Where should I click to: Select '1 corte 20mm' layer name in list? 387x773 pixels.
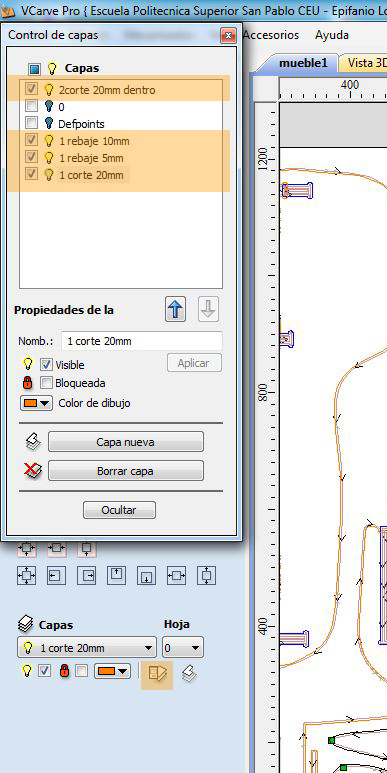pyautogui.click(x=91, y=175)
